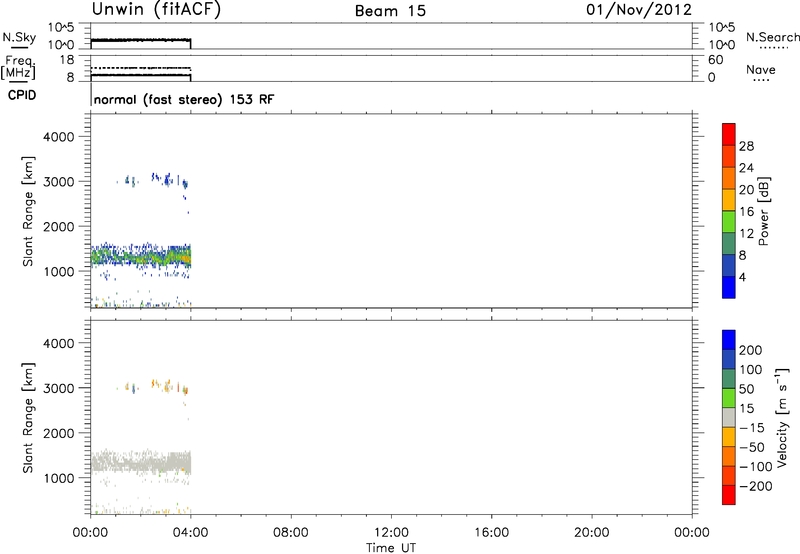Click the date label "01/Nov/2012"
Screen dimensions: 800x554
point(639,9)
